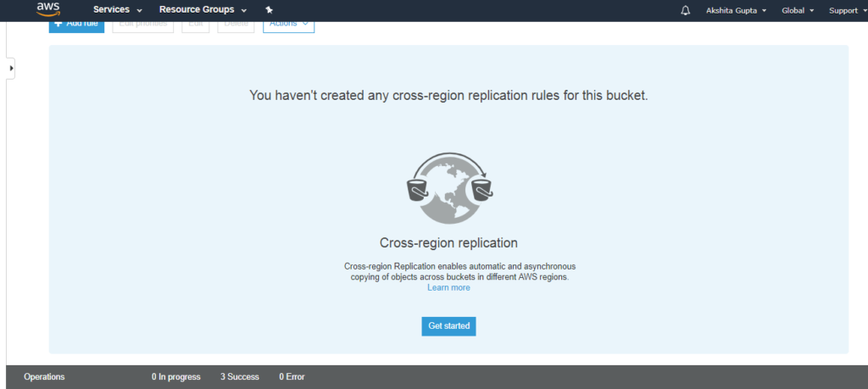The image size is (868, 389).
Task: Click the 0 Error status
Action: click(292, 377)
